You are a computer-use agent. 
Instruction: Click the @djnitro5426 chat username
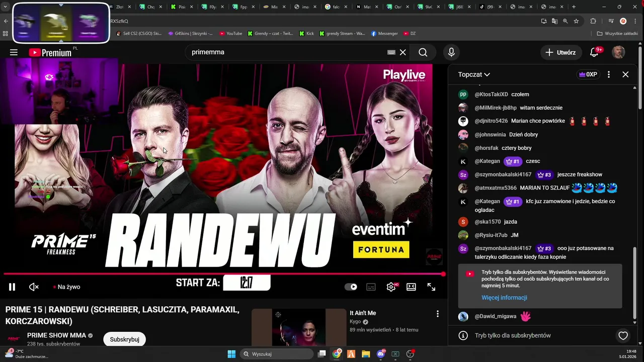pyautogui.click(x=491, y=121)
